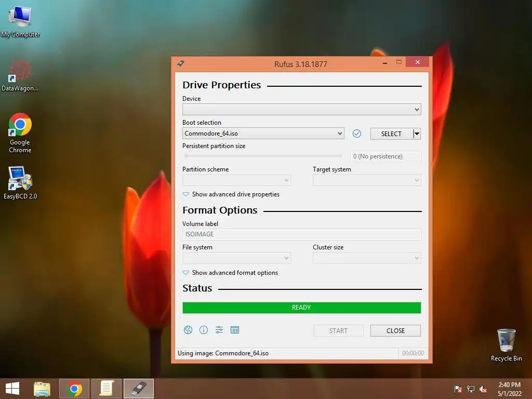Viewport: 532px width, 399px height.
Task: Switch to the scroll document taskbar app
Action: tap(106, 389)
